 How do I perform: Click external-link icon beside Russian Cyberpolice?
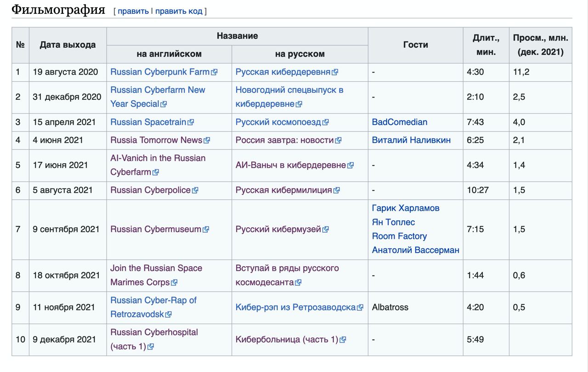pyautogui.click(x=195, y=190)
